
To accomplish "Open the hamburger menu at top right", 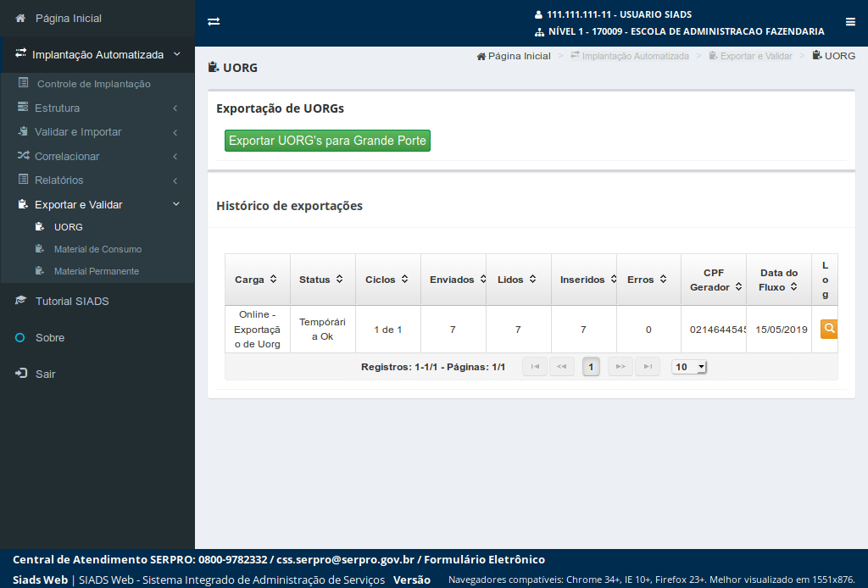I will pos(850,21).
